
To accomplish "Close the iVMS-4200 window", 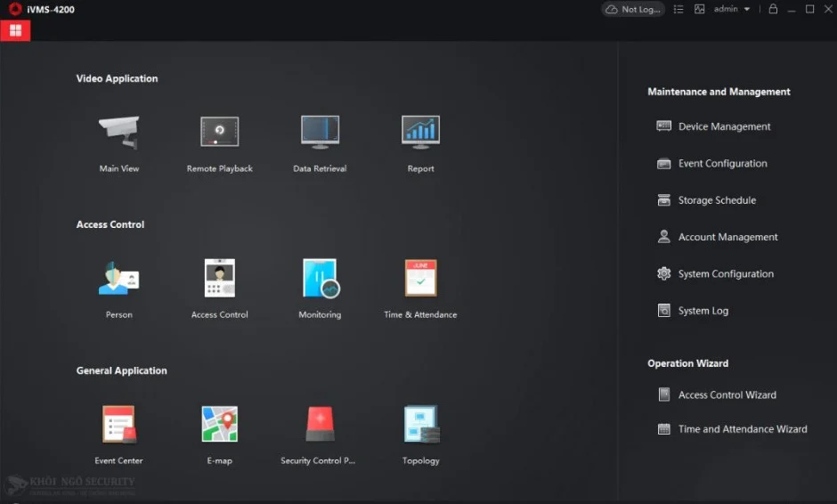I will coord(828,9).
